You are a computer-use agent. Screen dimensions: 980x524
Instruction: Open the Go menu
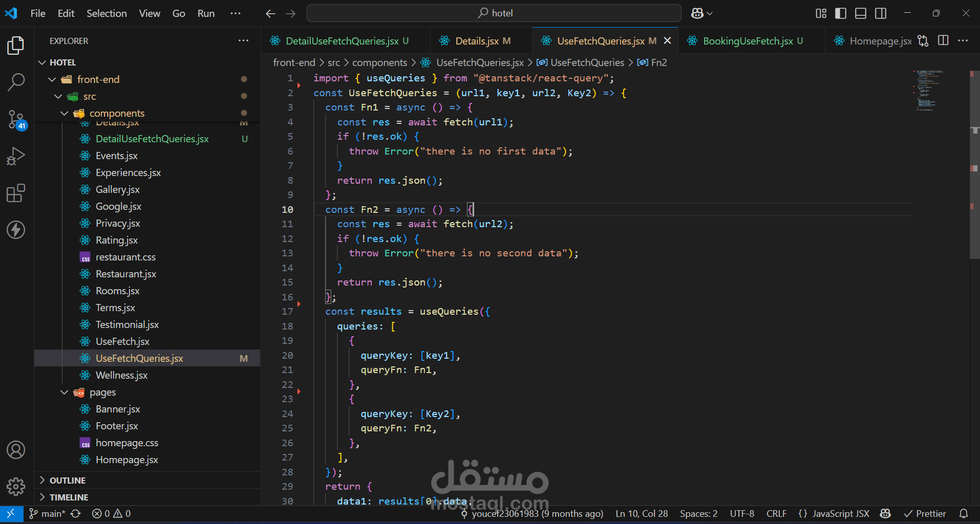coord(179,13)
